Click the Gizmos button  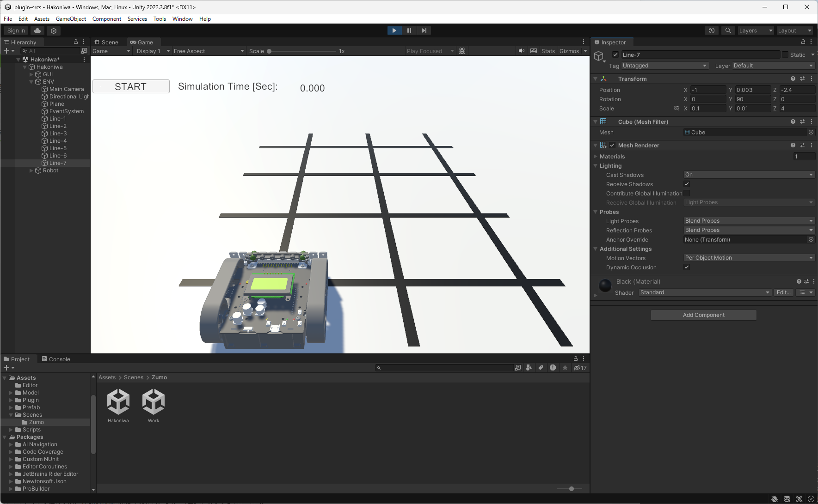tap(569, 51)
